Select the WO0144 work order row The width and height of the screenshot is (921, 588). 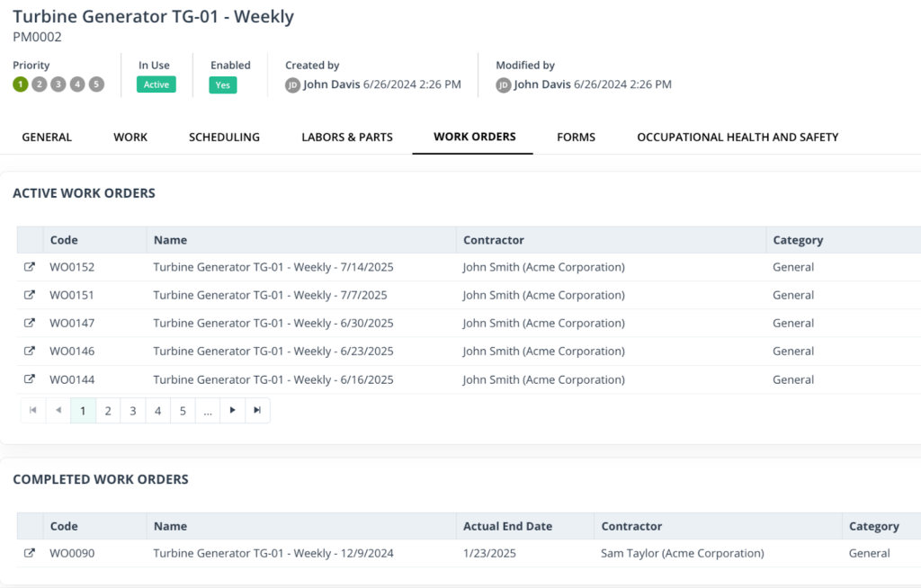pos(270,379)
